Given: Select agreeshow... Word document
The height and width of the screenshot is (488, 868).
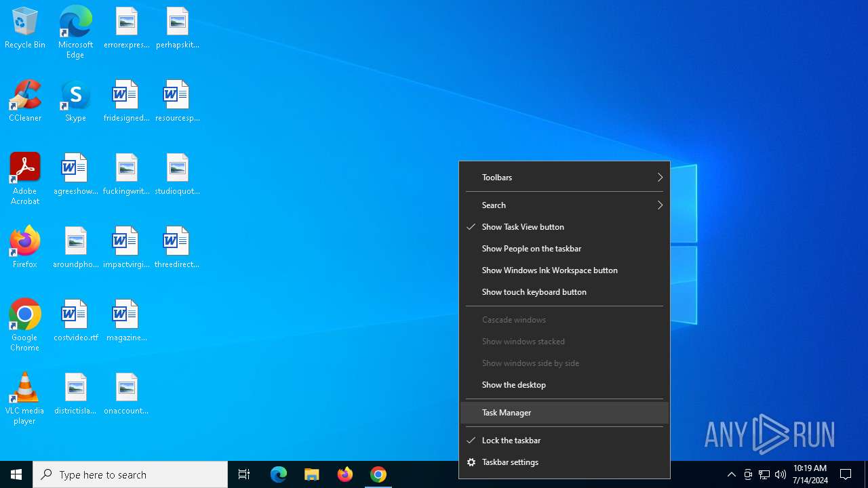Looking at the screenshot, I should (x=75, y=175).
